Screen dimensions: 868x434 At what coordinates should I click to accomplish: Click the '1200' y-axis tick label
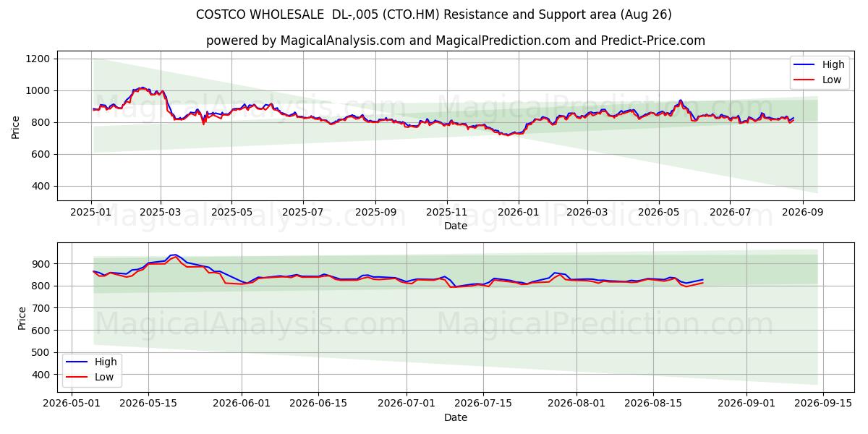pyautogui.click(x=39, y=59)
